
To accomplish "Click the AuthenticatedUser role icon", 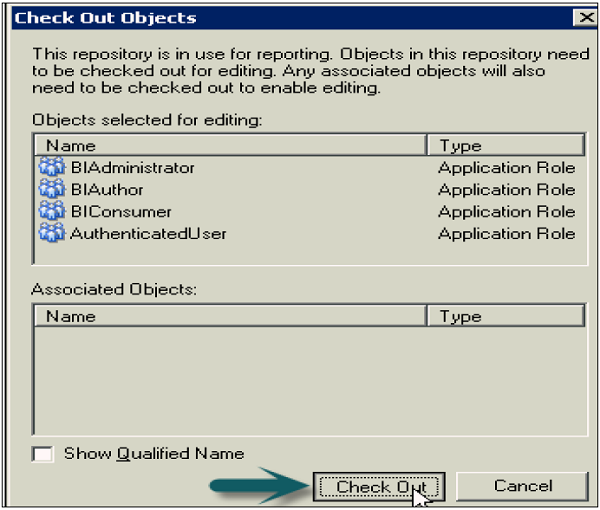I will click(52, 233).
